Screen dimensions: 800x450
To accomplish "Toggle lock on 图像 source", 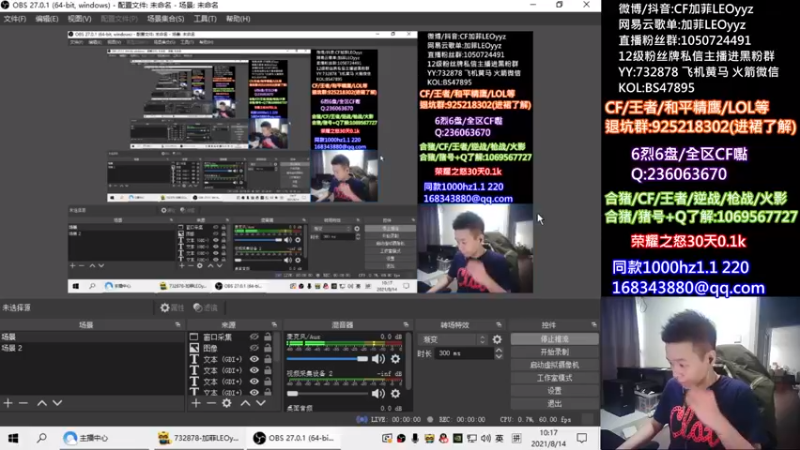I will pos(267,348).
